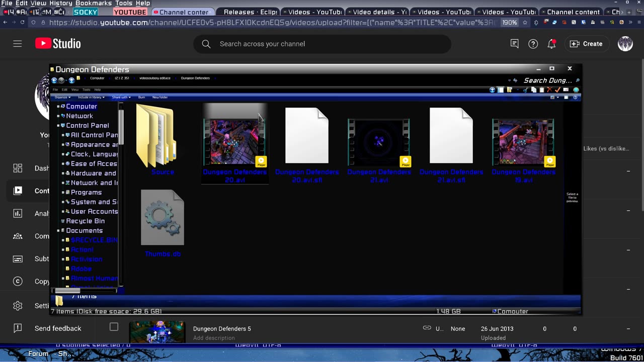Screen dimensions: 644x362
Task: Open the Studio feedback comments icon
Action: [x=514, y=44]
